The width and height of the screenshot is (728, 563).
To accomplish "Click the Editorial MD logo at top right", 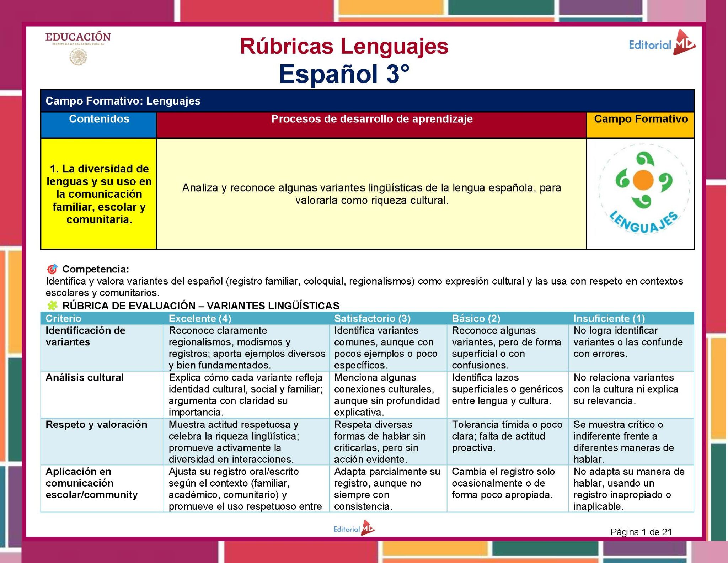I will point(662,43).
